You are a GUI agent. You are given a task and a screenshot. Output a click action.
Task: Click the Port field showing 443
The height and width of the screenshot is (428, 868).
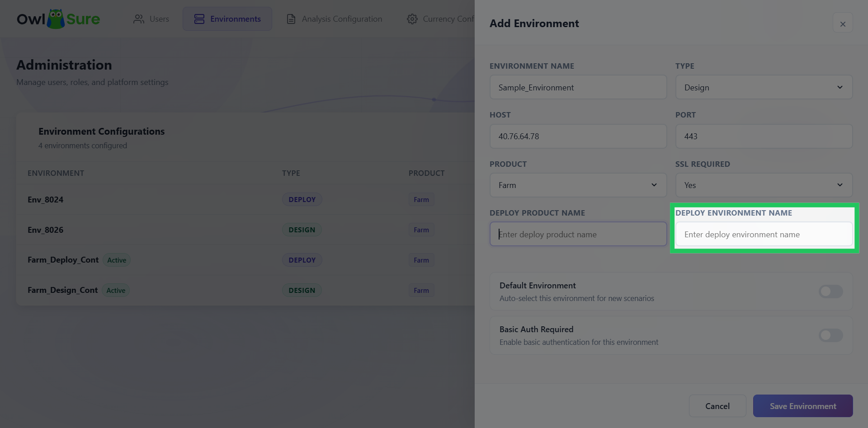(x=764, y=136)
